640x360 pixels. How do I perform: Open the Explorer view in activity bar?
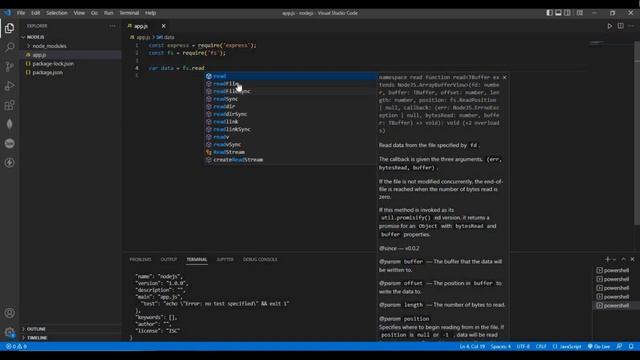(x=9, y=28)
